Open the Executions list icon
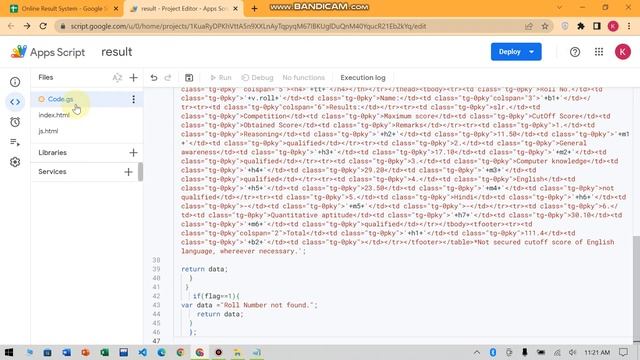 [x=15, y=142]
